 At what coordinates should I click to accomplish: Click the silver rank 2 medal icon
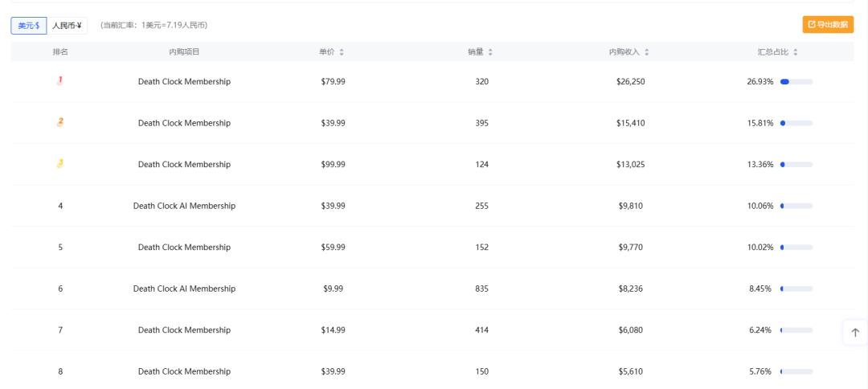[60, 122]
